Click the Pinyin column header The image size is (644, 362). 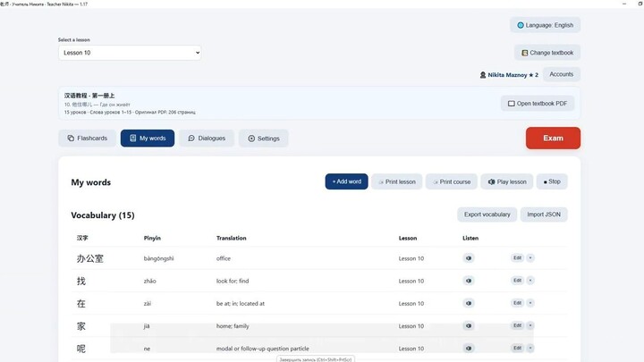pos(152,238)
